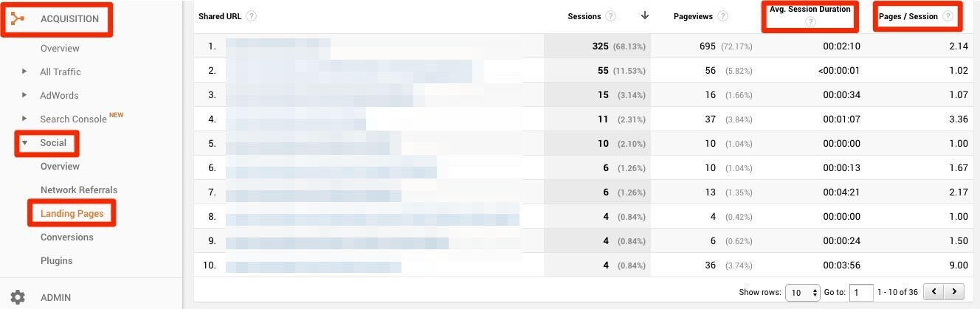Click the help icon beside Shared URL
The image size is (980, 309).
252,16
